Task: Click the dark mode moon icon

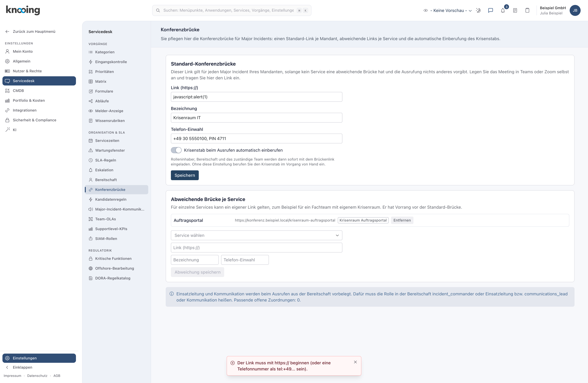Action: click(x=478, y=10)
